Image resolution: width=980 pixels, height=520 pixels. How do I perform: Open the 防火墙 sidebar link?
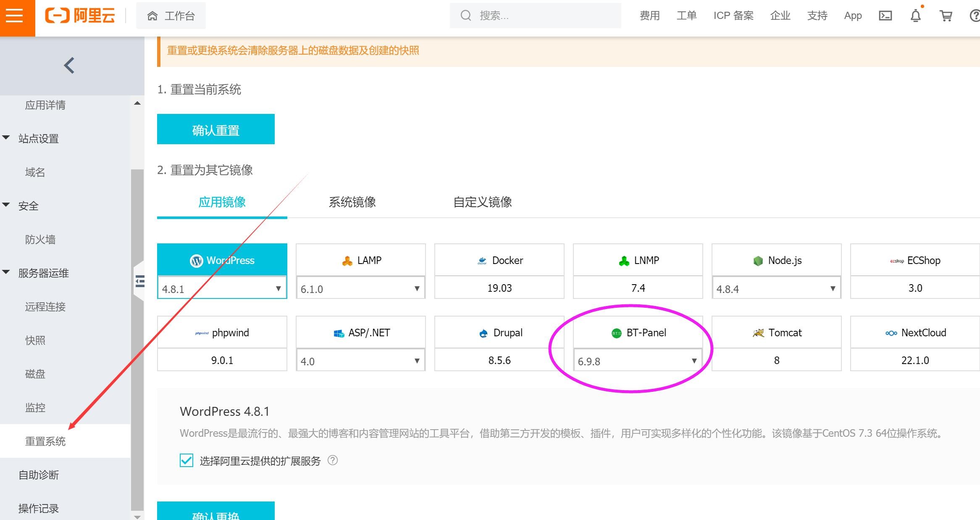pyautogui.click(x=40, y=240)
